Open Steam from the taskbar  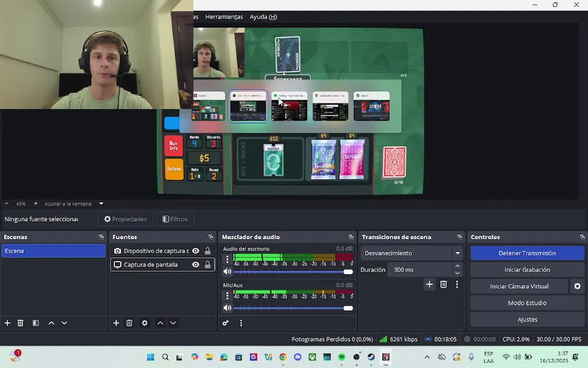(x=371, y=357)
